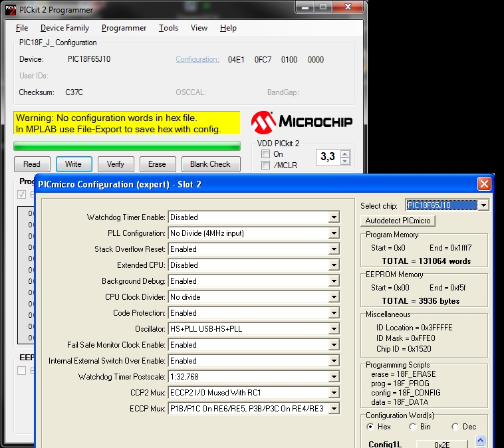The image size is (504, 448).
Task: Click the Chip ID = 0x1520 text
Action: point(404,349)
